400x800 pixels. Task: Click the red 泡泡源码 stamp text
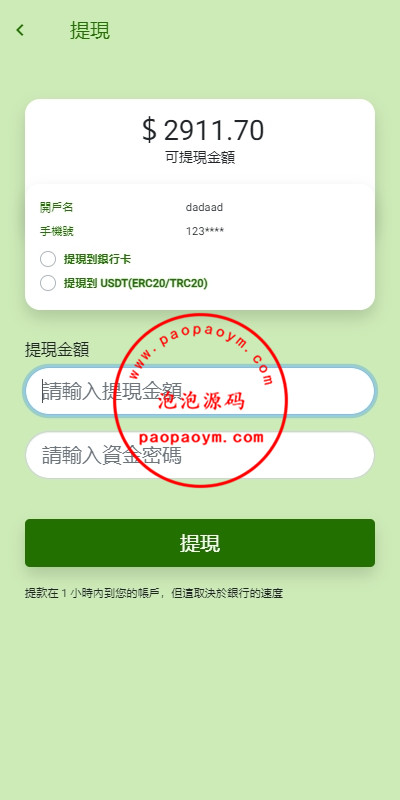pyautogui.click(x=202, y=402)
